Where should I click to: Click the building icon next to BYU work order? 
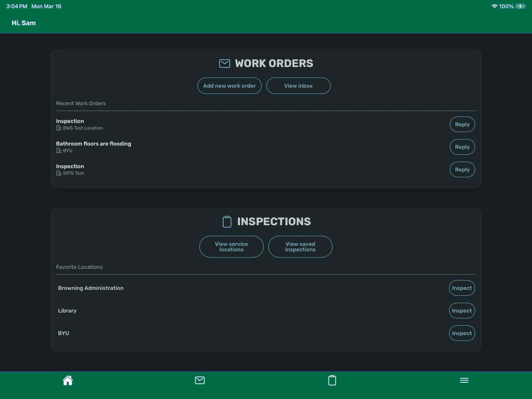[59, 151]
